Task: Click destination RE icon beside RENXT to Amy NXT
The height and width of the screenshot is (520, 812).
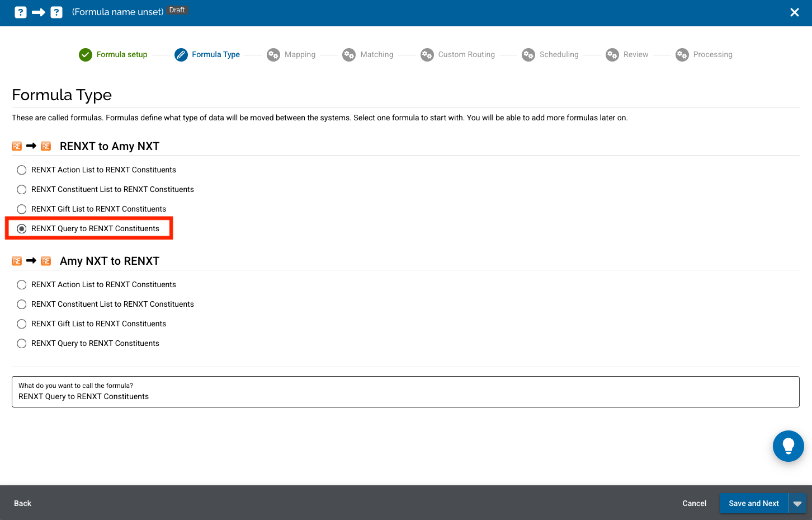Action: [x=46, y=146]
